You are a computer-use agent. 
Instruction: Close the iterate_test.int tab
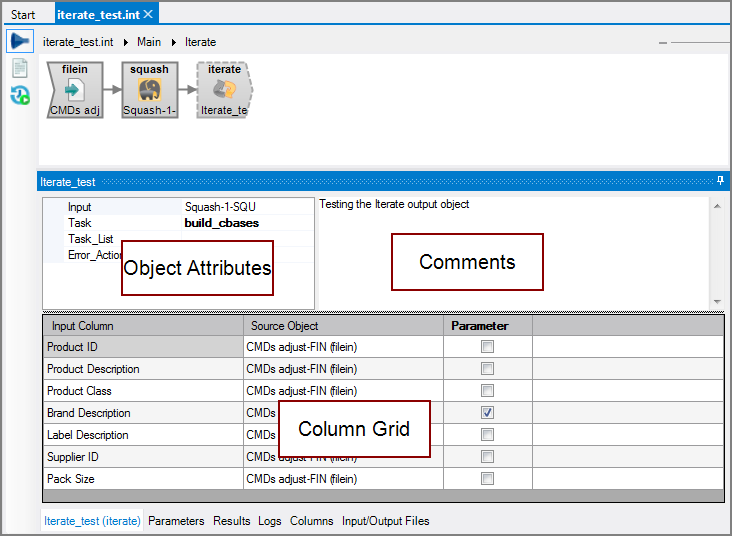tap(148, 14)
